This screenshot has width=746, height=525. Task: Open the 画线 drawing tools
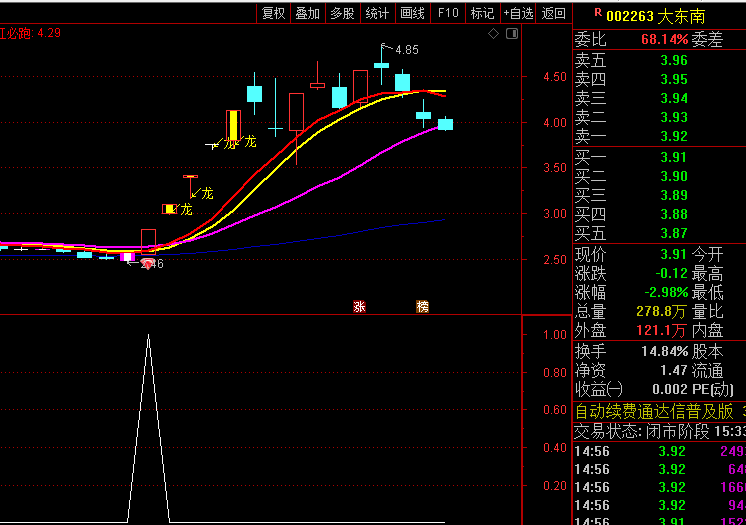point(413,13)
